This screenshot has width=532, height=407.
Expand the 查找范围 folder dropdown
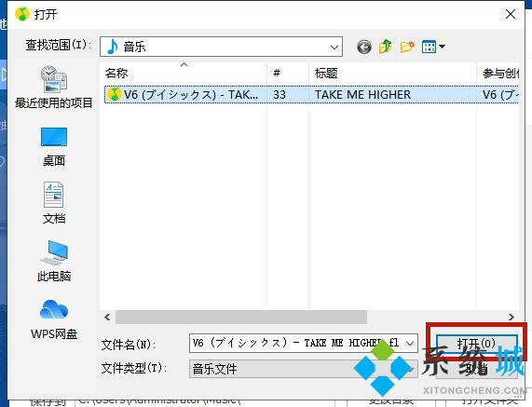334,47
